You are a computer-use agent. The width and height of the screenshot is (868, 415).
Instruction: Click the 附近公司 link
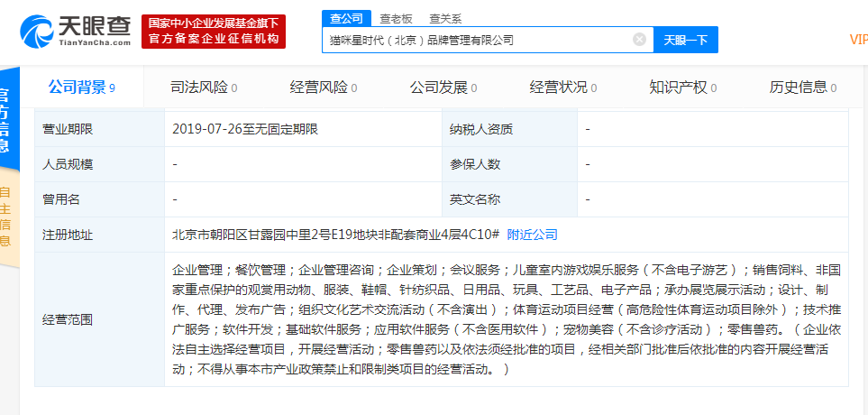[532, 235]
